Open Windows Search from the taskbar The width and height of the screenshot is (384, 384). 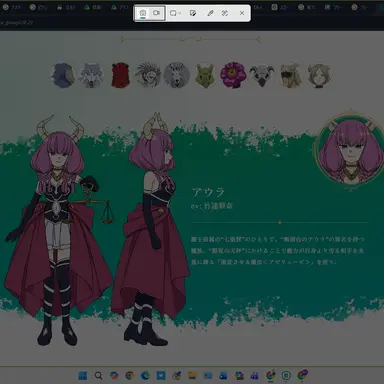pos(98,376)
